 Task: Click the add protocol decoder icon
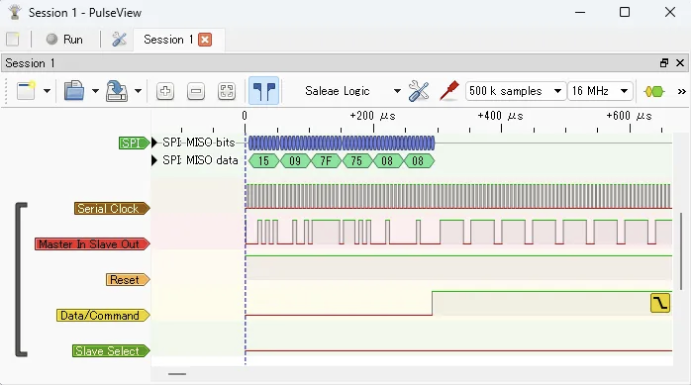pos(654,92)
